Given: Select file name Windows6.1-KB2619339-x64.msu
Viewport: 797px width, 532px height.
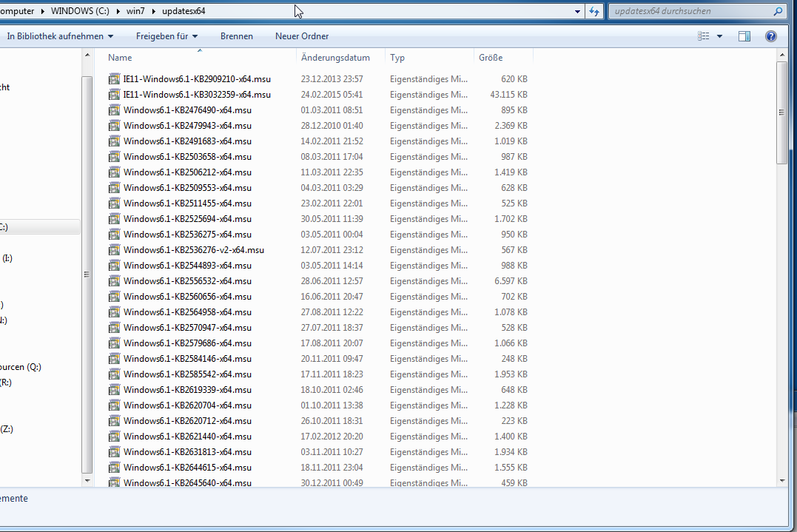Looking at the screenshot, I should click(x=187, y=390).
